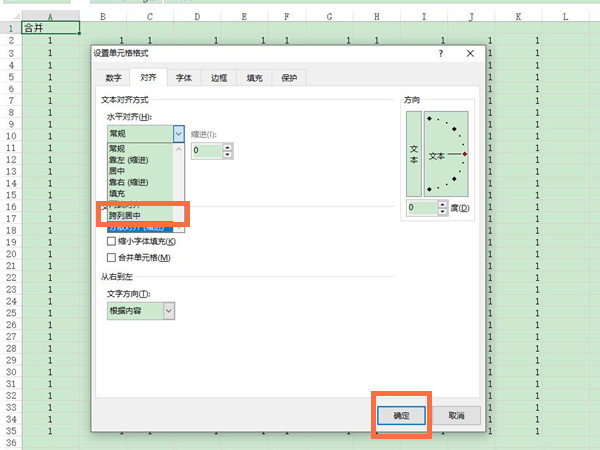Screen dimensions: 600x450
Task: Switch to the 数字 tab
Action: point(113,78)
